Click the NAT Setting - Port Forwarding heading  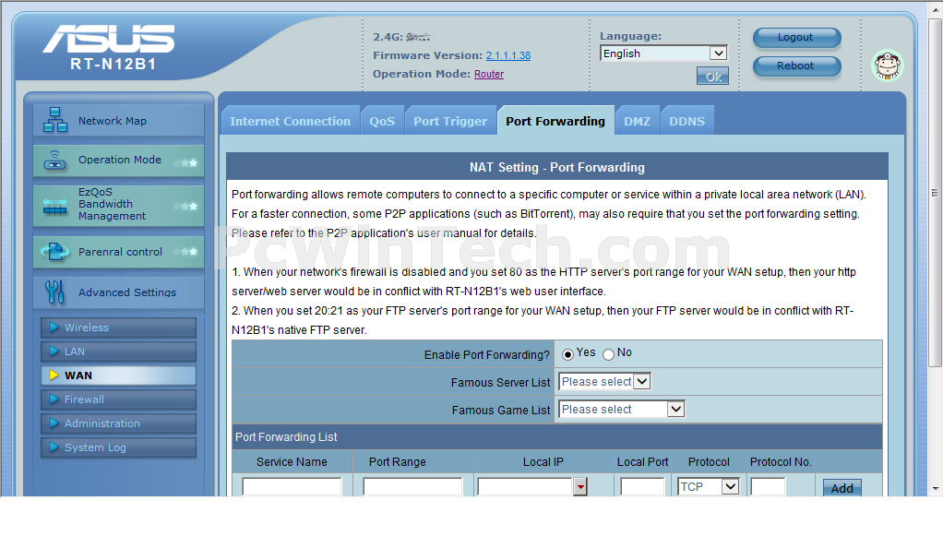(x=557, y=167)
